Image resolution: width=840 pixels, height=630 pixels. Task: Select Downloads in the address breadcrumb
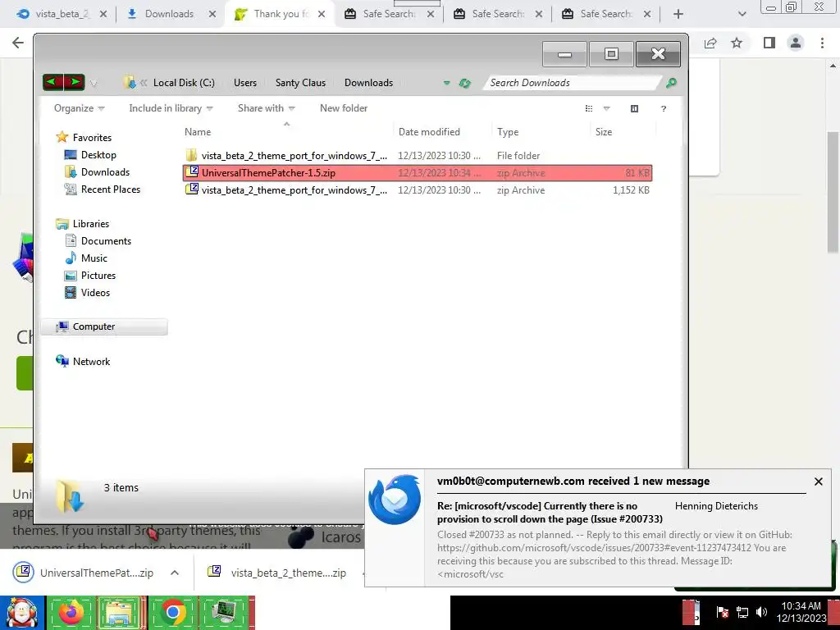coord(368,83)
